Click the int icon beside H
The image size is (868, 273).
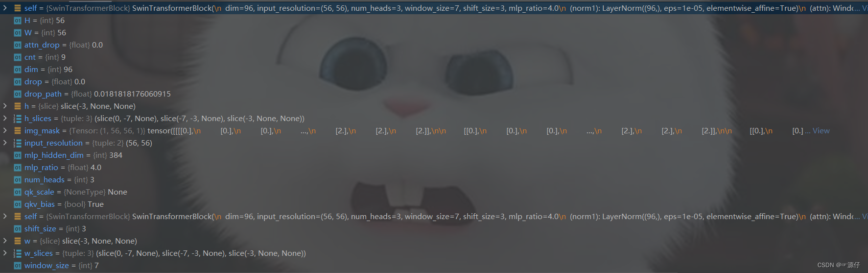[18, 21]
